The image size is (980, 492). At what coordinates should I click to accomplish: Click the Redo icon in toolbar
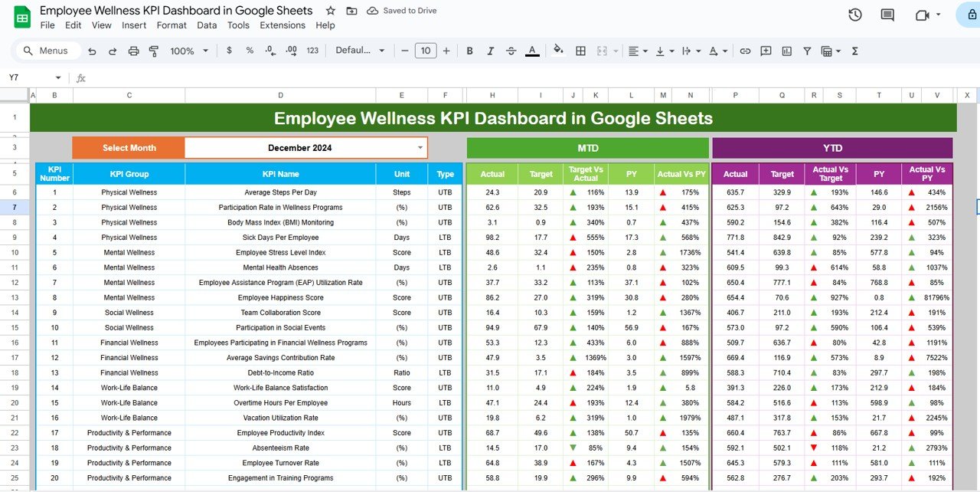(x=113, y=51)
